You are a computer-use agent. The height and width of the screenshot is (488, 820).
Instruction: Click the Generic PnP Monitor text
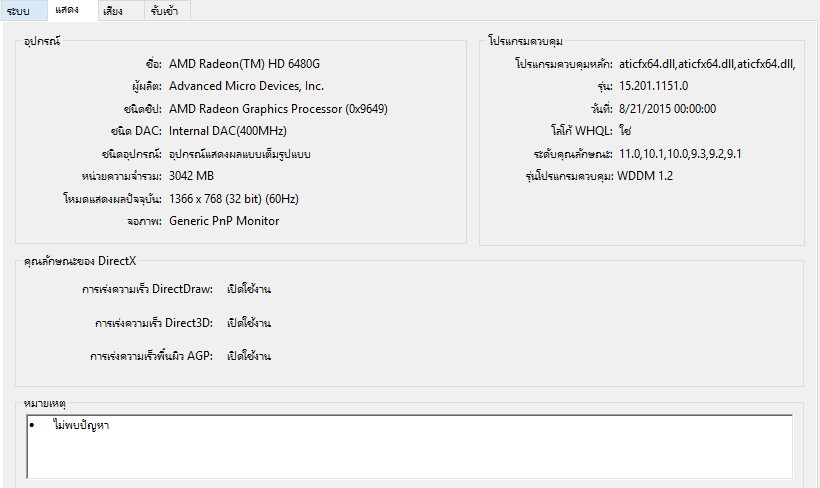pyautogui.click(x=224, y=221)
